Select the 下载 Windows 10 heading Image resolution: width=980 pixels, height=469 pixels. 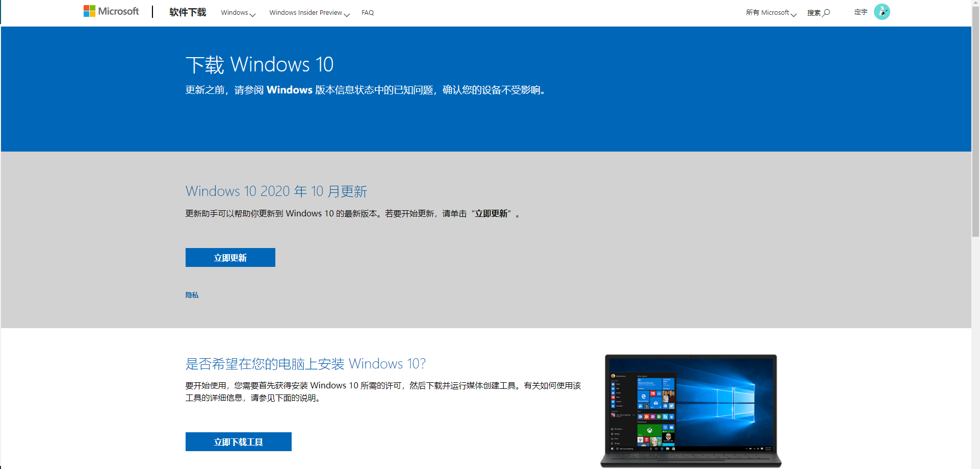tap(259, 64)
